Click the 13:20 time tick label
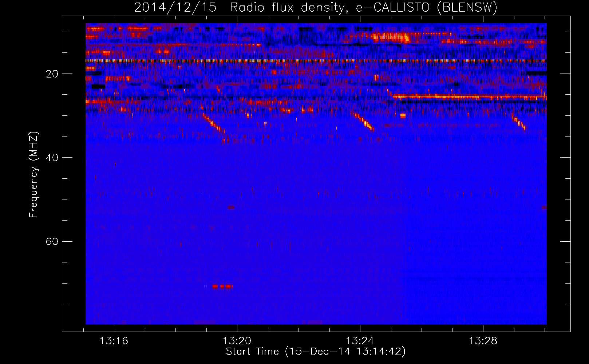The height and width of the screenshot is (364, 589). coord(237,341)
